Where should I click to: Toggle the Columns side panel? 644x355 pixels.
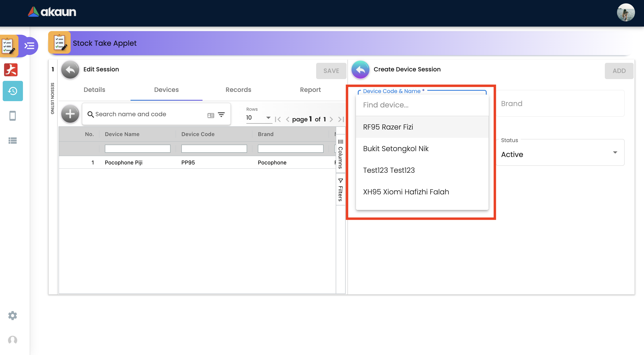[340, 154]
